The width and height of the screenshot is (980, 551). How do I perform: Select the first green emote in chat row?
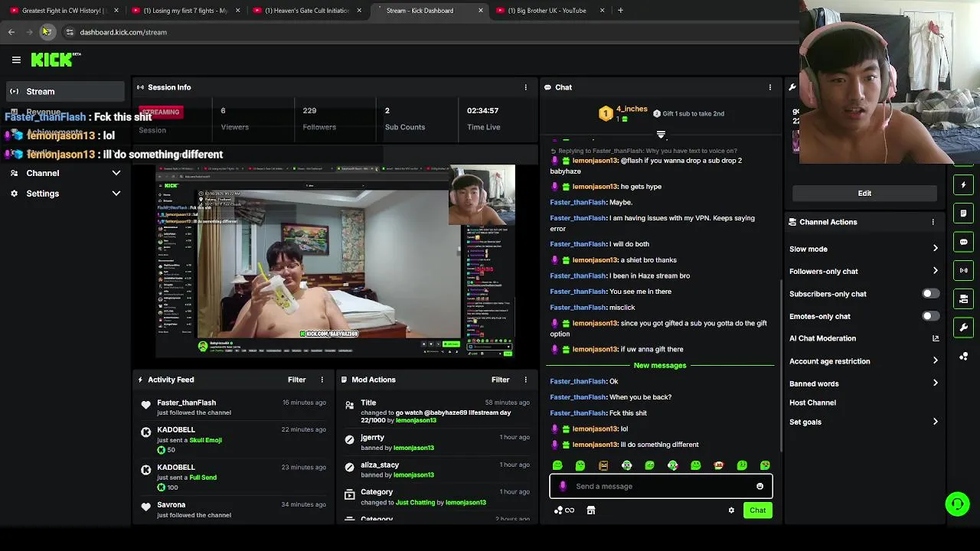click(557, 465)
